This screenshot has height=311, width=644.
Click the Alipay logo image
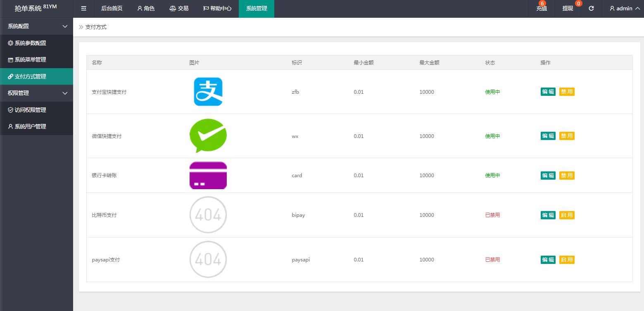click(x=208, y=92)
